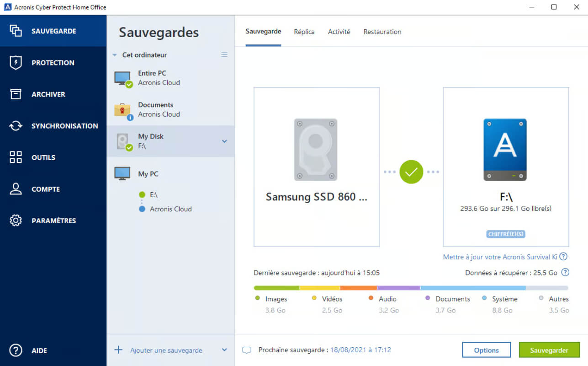Open the Protection shield section

[x=53, y=63]
